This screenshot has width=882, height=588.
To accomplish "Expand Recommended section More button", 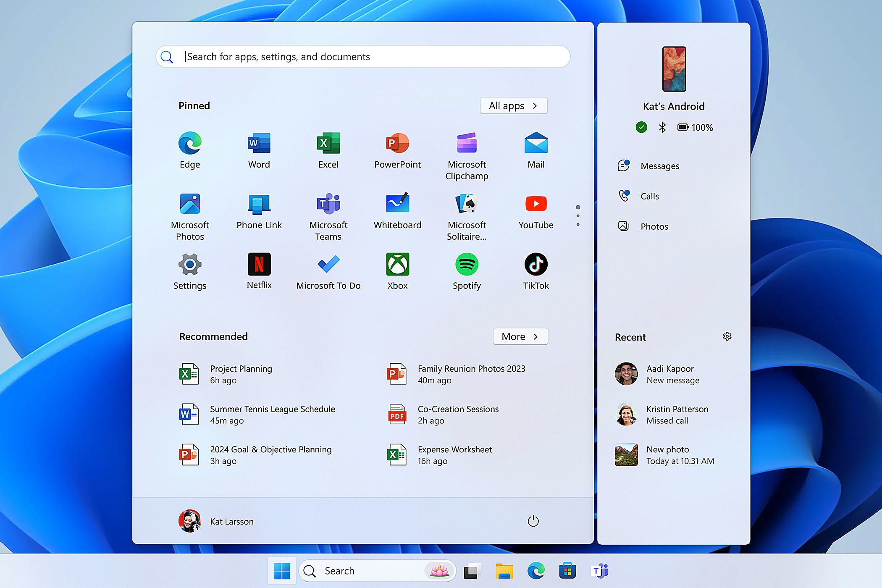I will coord(519,337).
